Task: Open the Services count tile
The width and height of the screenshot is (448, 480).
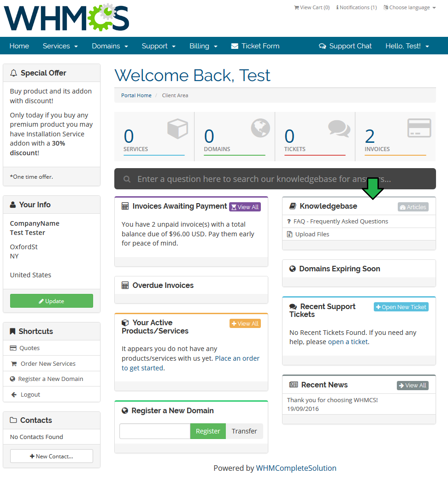Action: (x=154, y=136)
